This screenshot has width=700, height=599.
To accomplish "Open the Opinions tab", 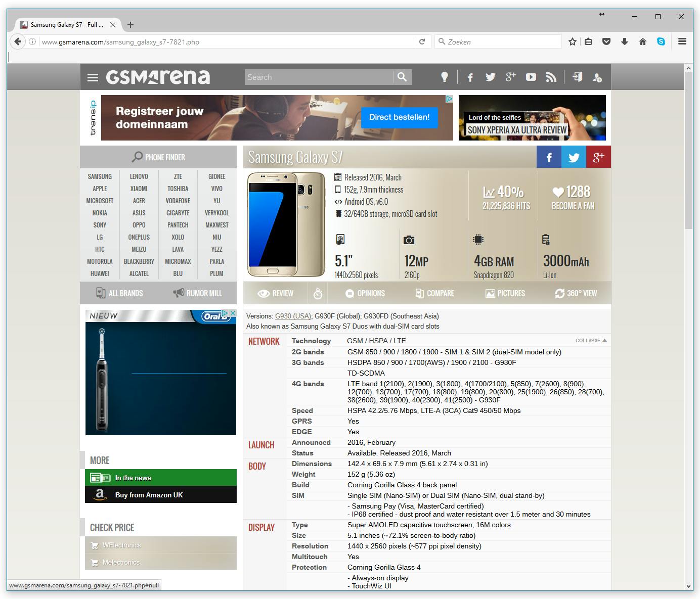I will 365,293.
